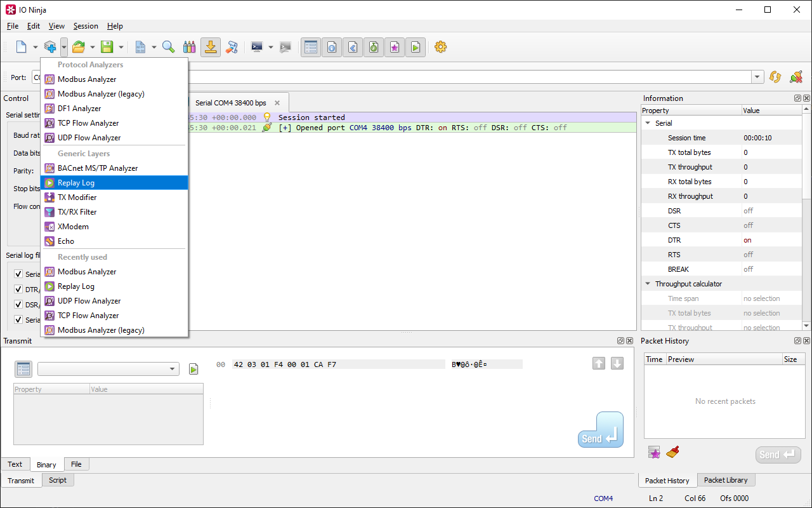The height and width of the screenshot is (508, 812).
Task: Click the Find magnifier icon in toolbar
Action: [168, 47]
